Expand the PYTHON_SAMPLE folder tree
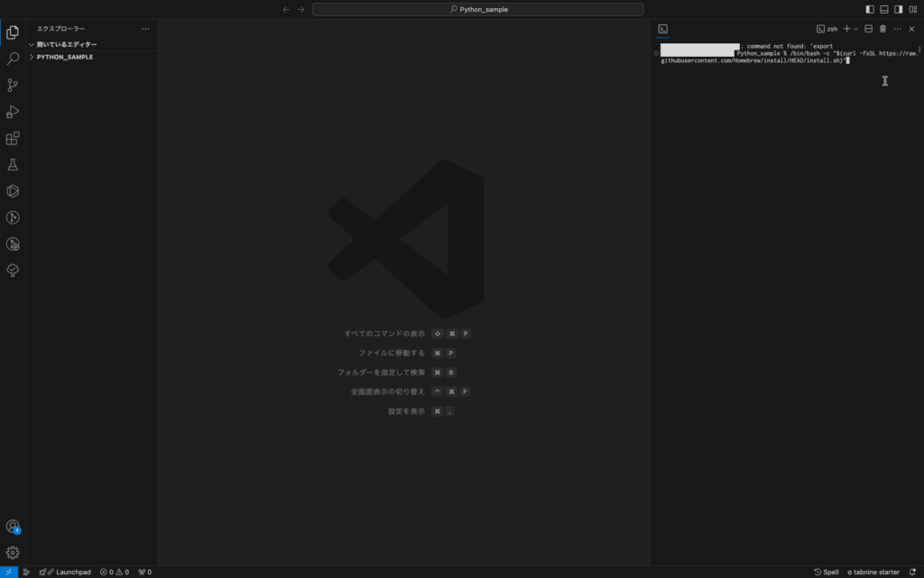This screenshot has width=924, height=578. tap(64, 57)
